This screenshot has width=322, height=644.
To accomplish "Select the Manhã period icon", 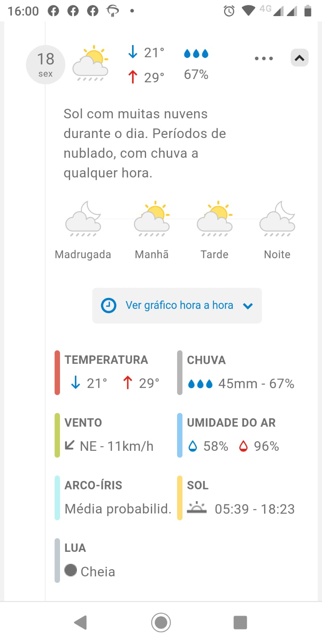I will coord(152,219).
